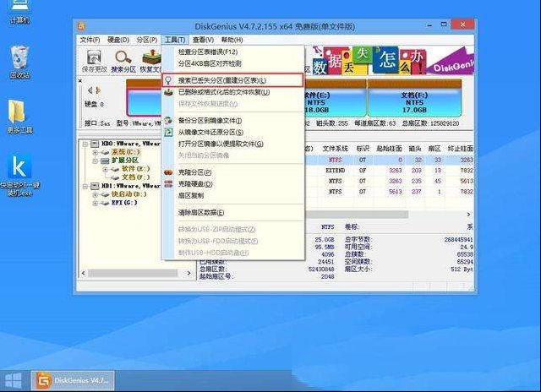This screenshot has width=541, height=392.
Task: Expand the EFI (G:) tree node
Action: point(95,203)
